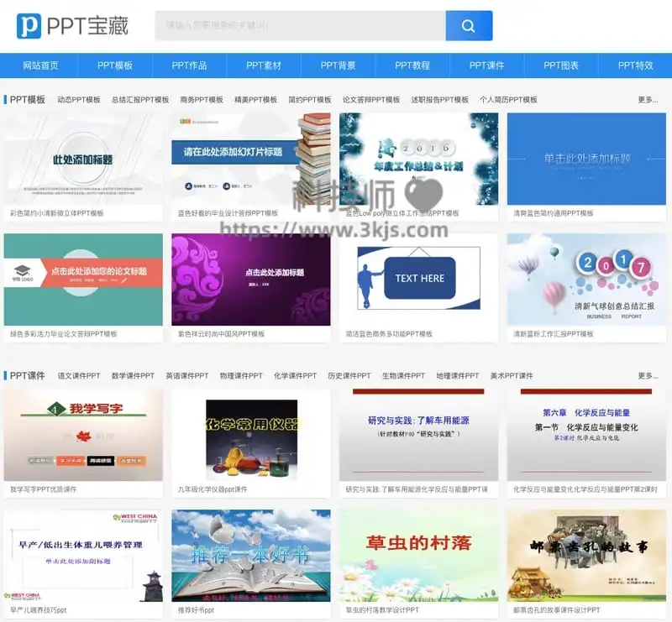Click the caption 绿色多彩活力毕业论文答辩PPT模板
This screenshot has height=622, width=672.
[x=64, y=334]
